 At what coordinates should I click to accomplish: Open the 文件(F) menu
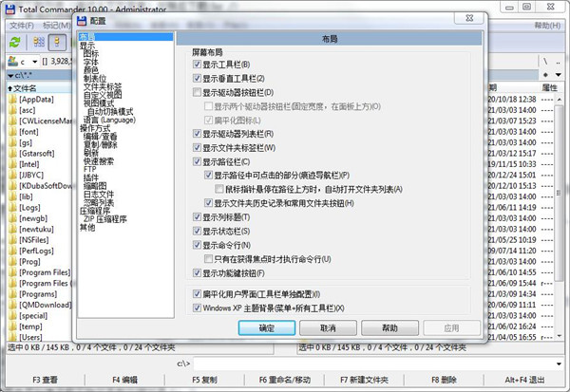coord(19,24)
